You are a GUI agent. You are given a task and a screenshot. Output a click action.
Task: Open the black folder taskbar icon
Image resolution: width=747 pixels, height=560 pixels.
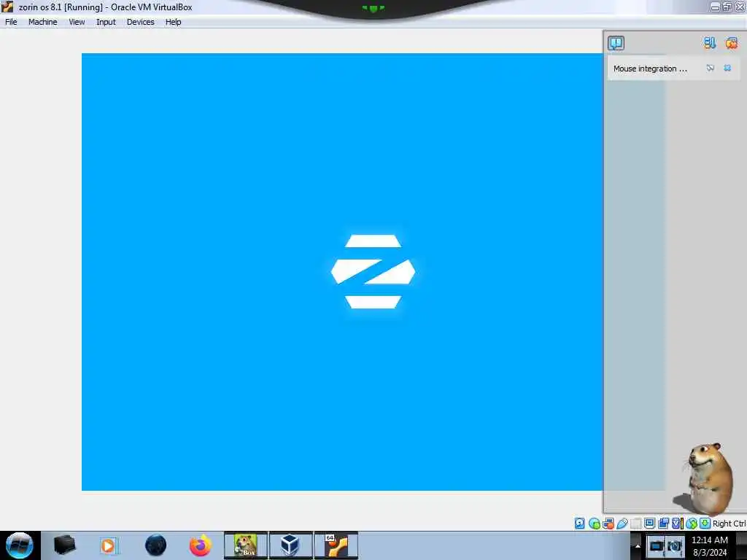point(64,545)
